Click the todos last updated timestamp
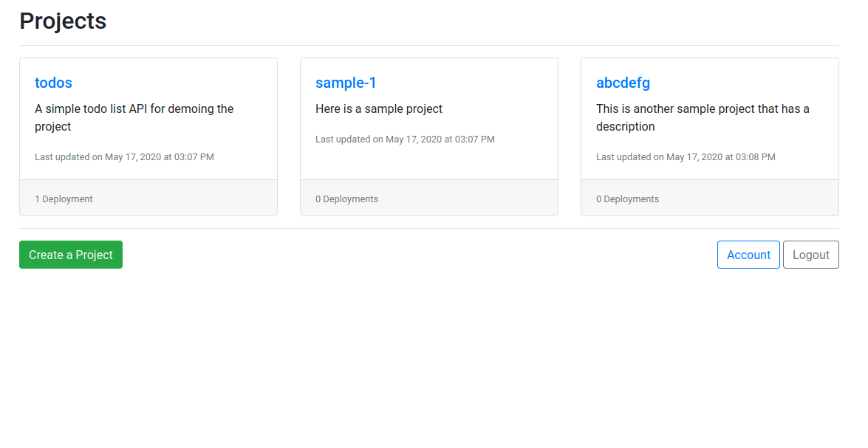The image size is (868, 448). point(124,156)
